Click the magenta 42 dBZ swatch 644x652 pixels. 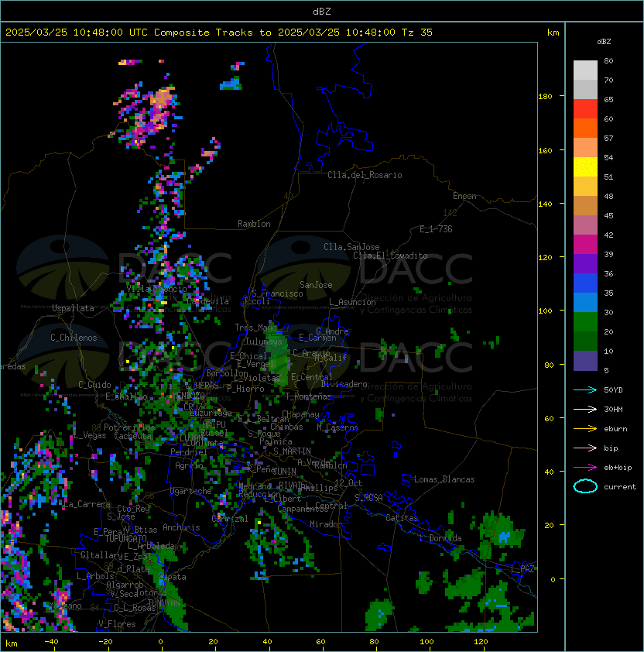[x=585, y=245]
